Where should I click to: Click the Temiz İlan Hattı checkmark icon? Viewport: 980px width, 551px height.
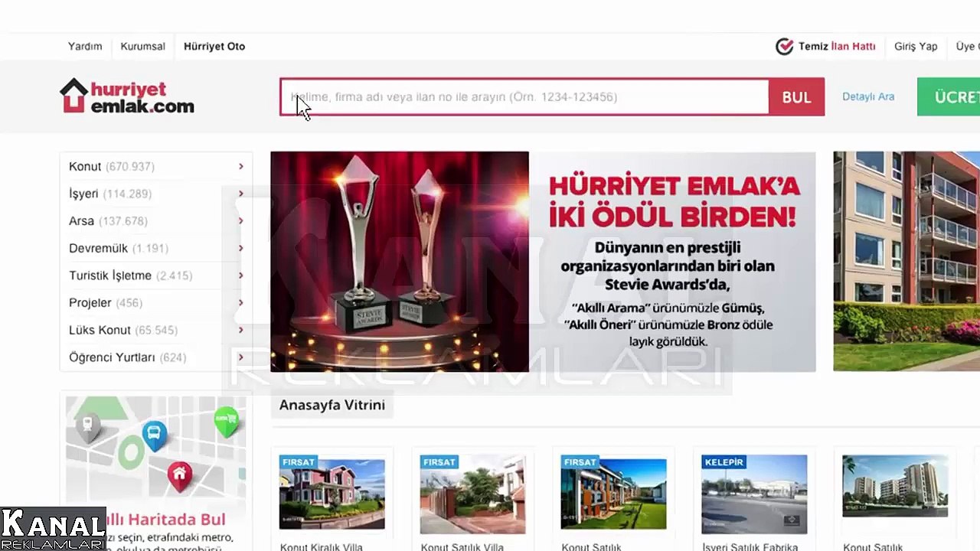click(785, 47)
